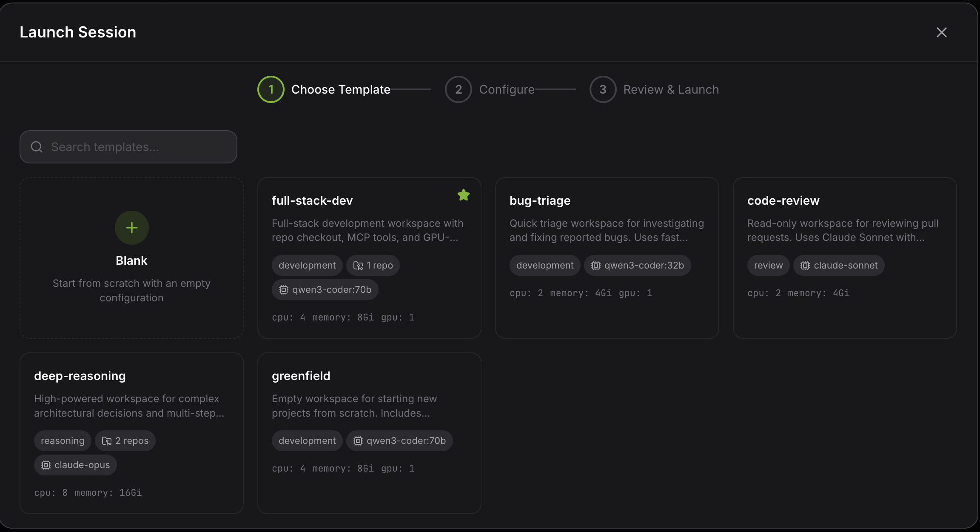Click the claude-opus model chip

click(75, 465)
